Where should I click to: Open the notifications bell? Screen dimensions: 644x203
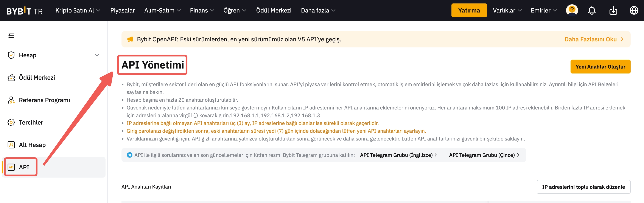591,11
